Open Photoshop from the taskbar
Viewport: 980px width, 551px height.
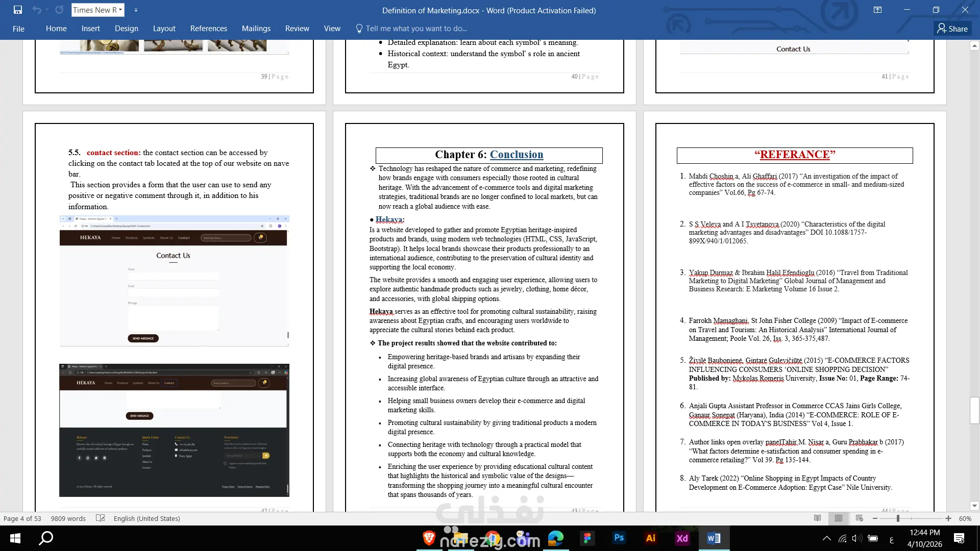(619, 538)
